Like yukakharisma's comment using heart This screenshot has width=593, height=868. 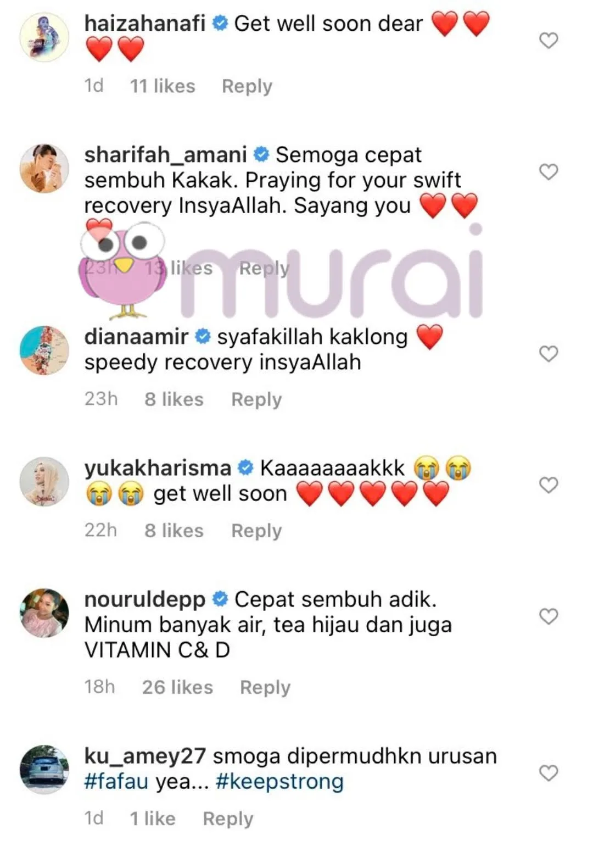[549, 485]
